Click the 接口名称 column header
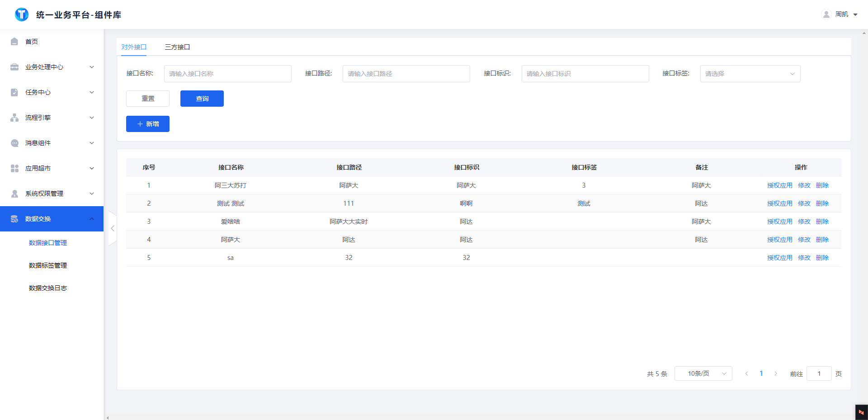This screenshot has height=420, width=868. [x=231, y=167]
